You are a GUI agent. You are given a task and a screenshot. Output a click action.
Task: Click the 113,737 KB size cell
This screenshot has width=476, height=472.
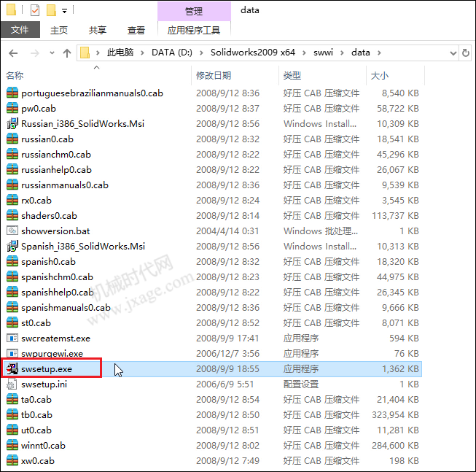tap(395, 216)
